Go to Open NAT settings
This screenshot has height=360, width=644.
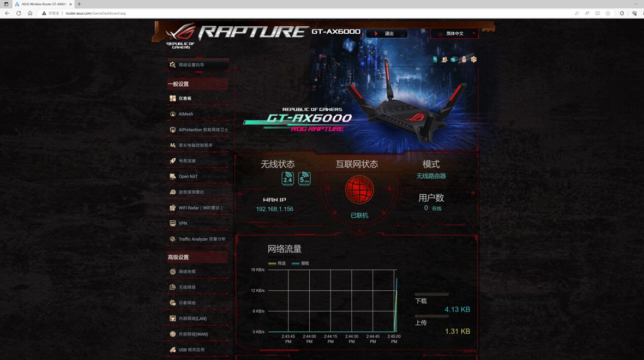(198, 176)
